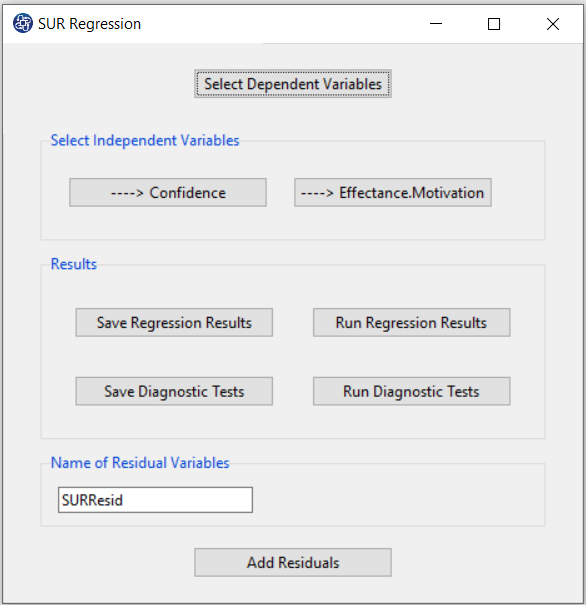Focus the SURResid residual name field
This screenshot has height=605, width=586.
tap(155, 500)
